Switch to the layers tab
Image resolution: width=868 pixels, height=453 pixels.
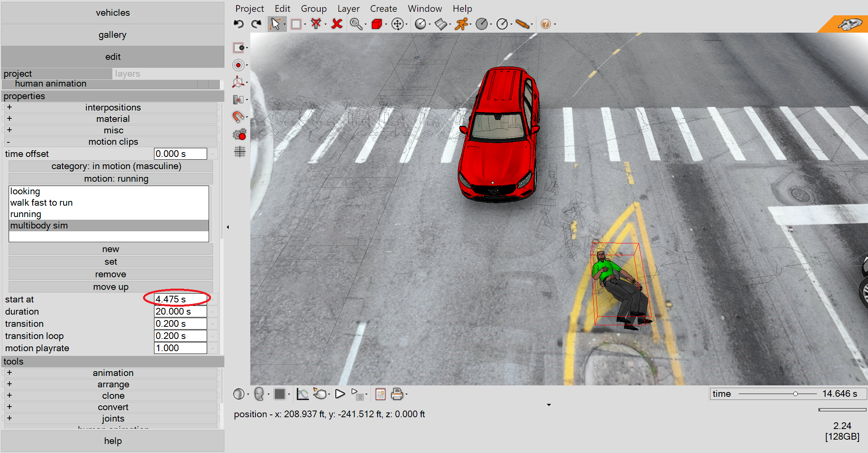click(127, 74)
